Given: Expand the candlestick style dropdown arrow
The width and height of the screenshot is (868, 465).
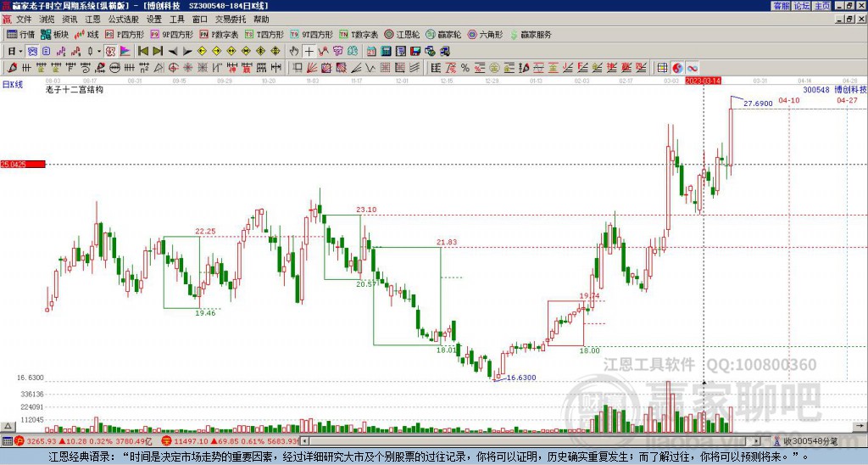Looking at the screenshot, I should pos(99,52).
